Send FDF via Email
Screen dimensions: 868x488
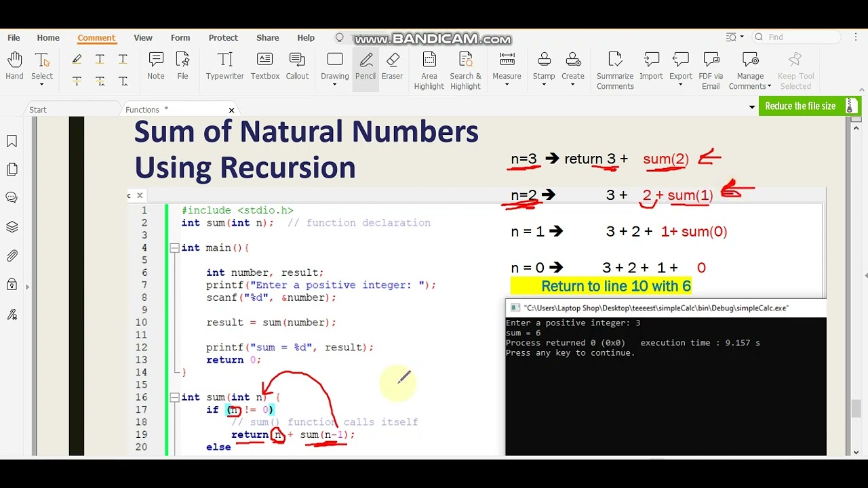(x=711, y=71)
